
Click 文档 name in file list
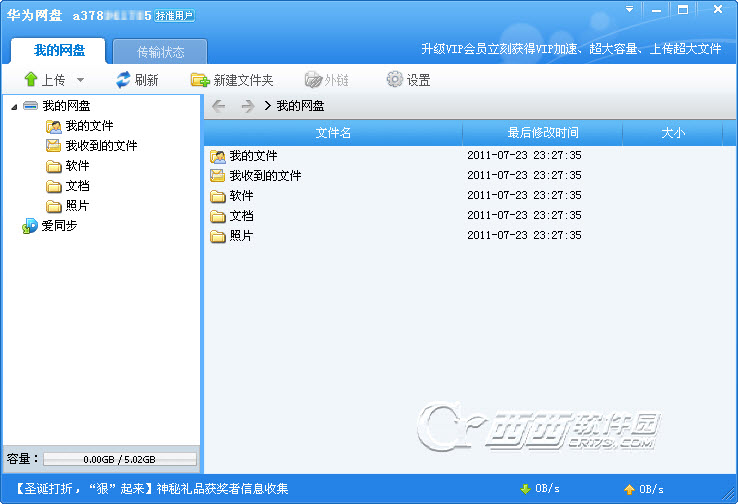click(241, 216)
